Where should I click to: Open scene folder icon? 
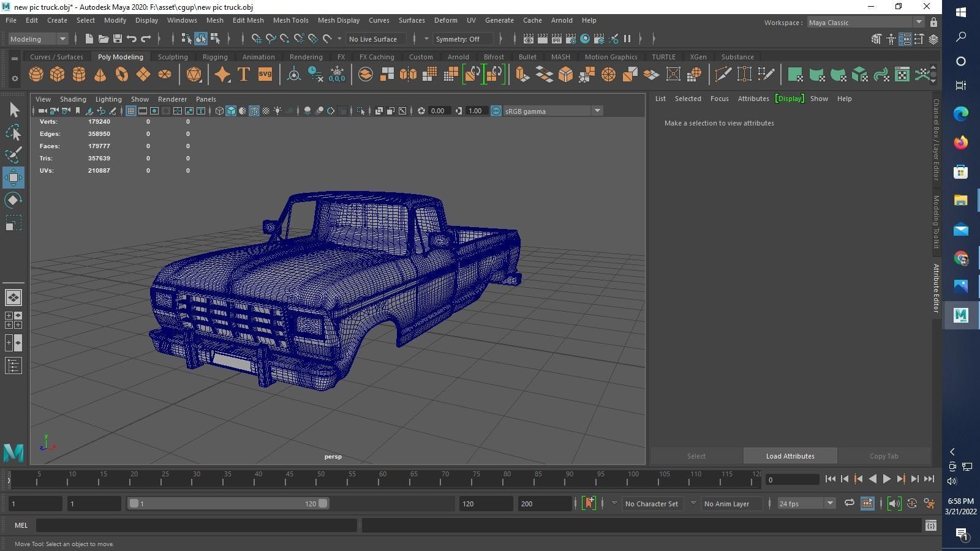pos(103,39)
